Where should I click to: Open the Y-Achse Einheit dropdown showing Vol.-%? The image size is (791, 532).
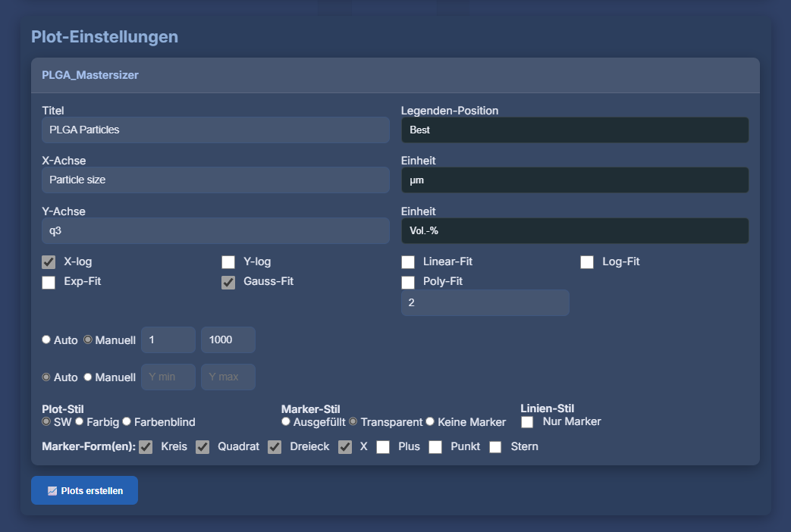574,231
